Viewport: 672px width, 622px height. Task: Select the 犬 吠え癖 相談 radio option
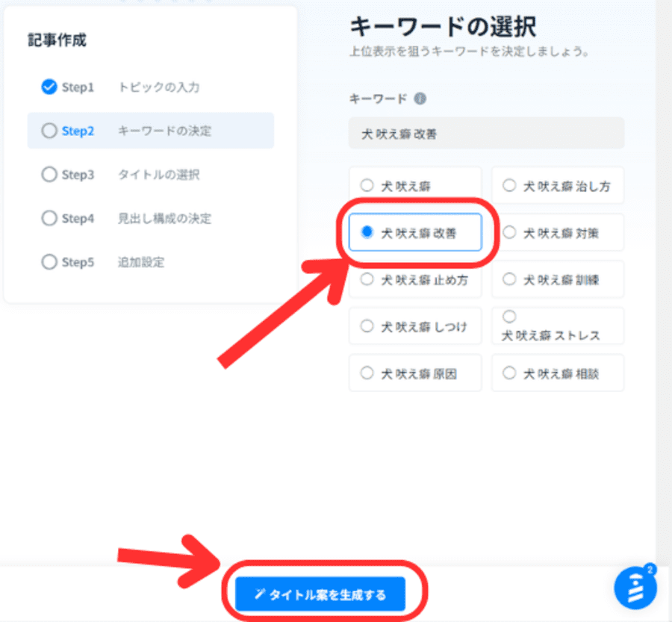coord(509,373)
